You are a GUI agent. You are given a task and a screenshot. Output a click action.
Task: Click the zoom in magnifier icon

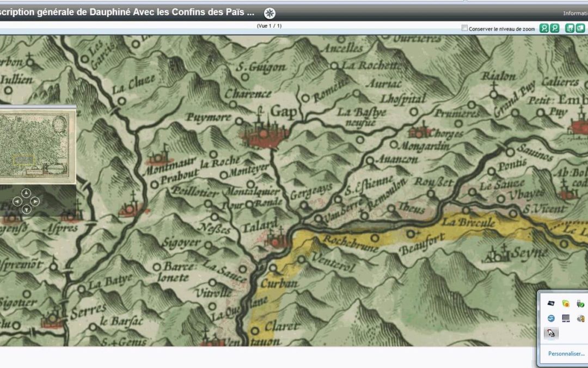coord(544,28)
